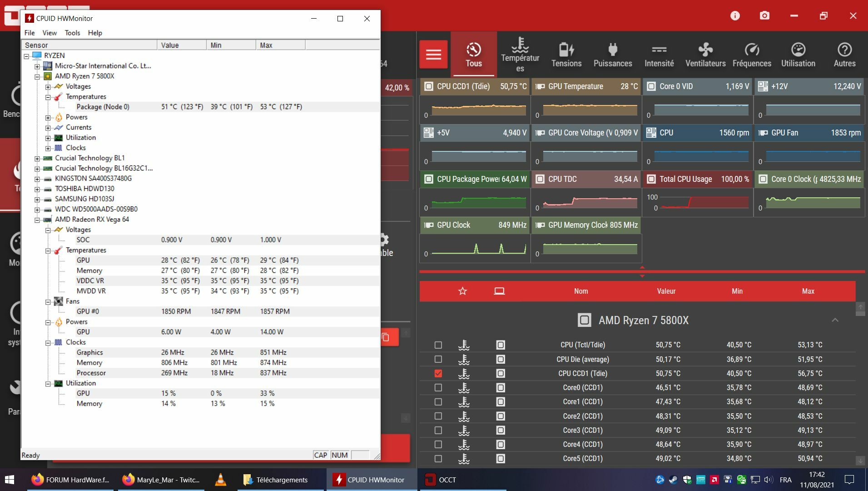Screen dimensions: 868x491
Task: Check the Core0 (CCD1) checkbox
Action: click(438, 388)
